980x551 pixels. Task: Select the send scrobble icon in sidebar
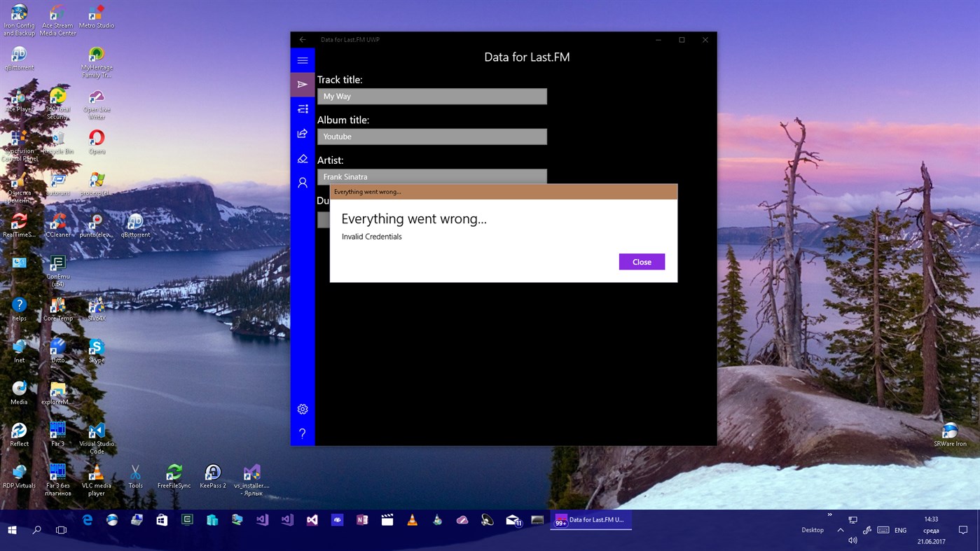(303, 85)
